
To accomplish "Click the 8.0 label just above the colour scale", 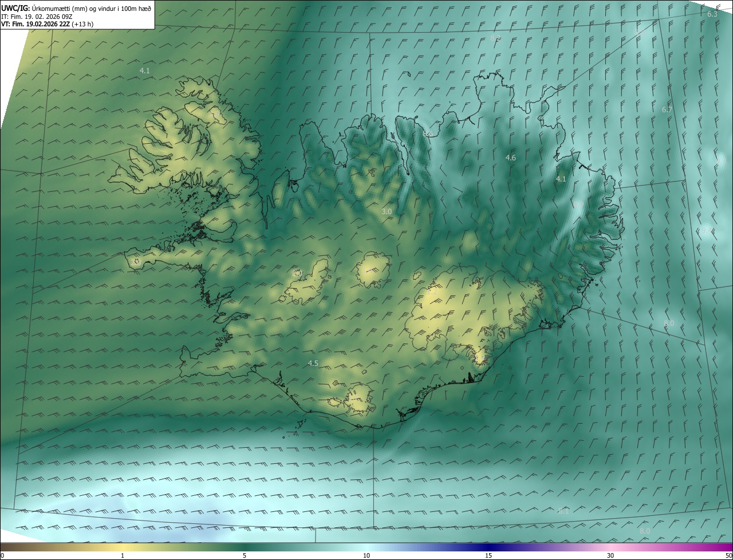I will coord(645,531).
